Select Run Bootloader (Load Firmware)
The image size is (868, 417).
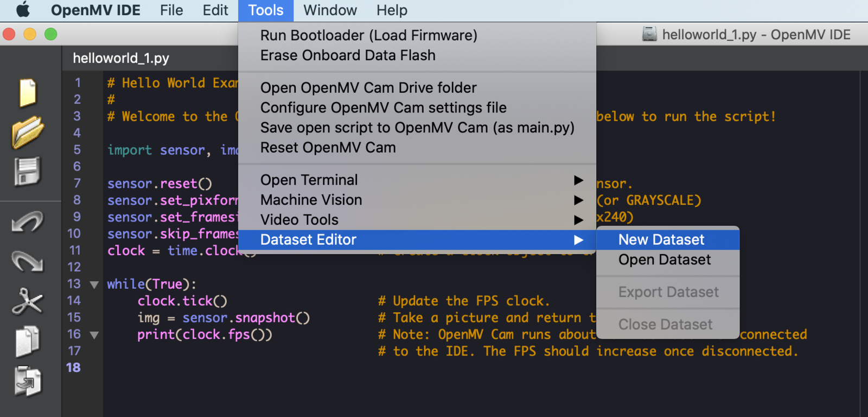(x=417, y=35)
